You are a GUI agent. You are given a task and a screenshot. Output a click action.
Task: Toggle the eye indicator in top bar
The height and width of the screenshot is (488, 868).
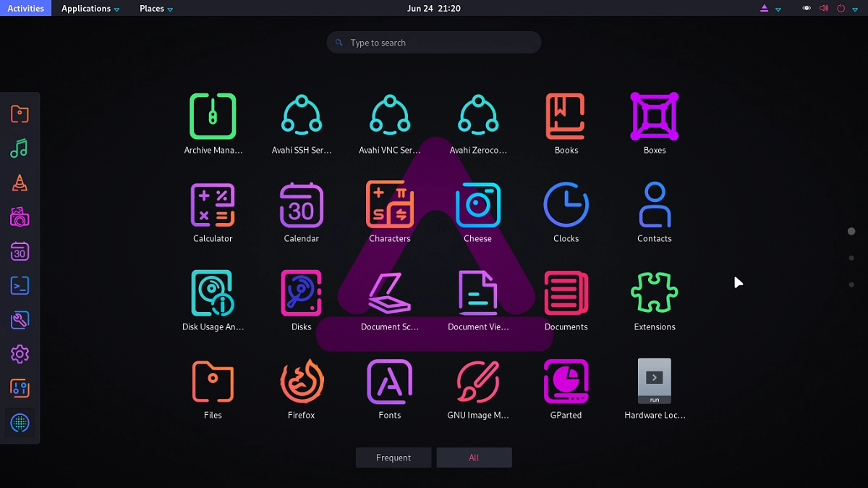click(807, 9)
